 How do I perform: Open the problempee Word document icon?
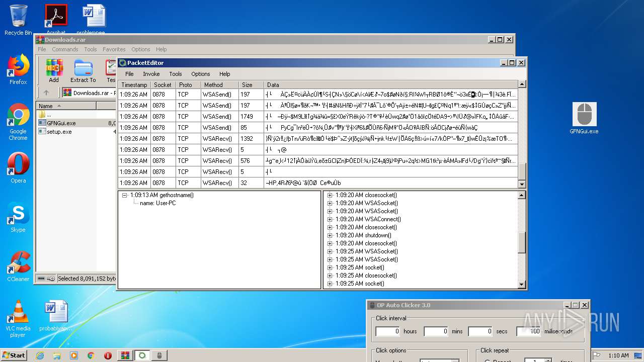pos(93,19)
